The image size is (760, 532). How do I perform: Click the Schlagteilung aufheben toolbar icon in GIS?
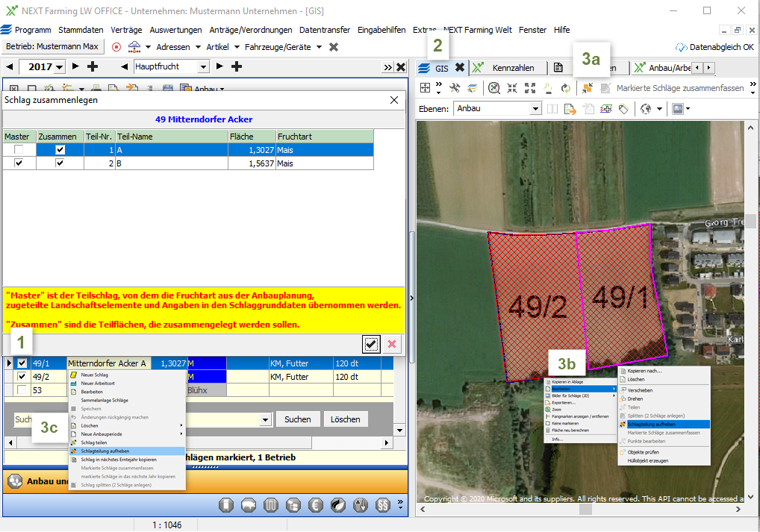(x=588, y=88)
